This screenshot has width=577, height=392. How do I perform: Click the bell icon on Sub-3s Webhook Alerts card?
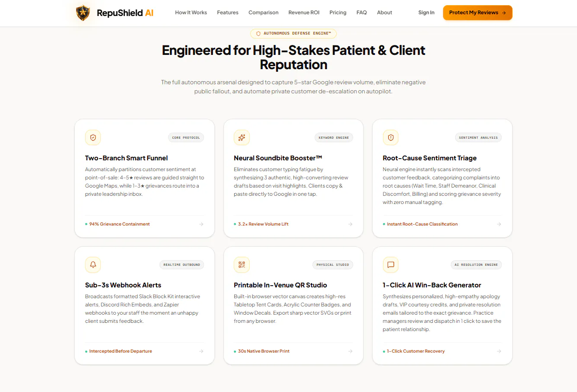coord(93,265)
